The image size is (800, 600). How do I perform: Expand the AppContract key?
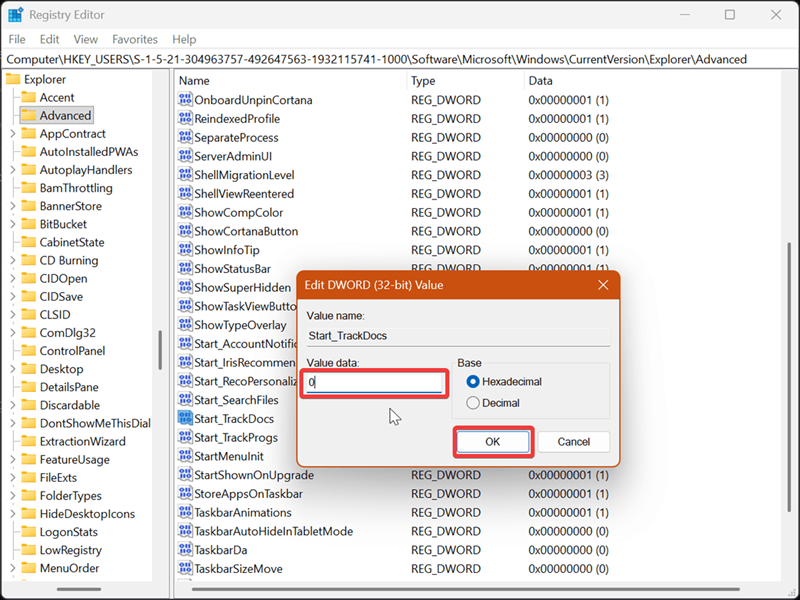click(x=13, y=134)
